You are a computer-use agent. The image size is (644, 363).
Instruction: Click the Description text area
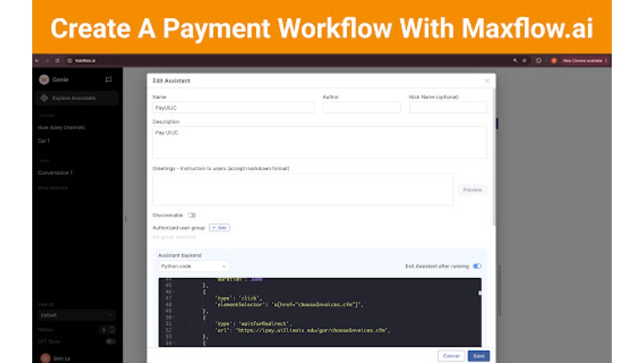click(x=319, y=142)
